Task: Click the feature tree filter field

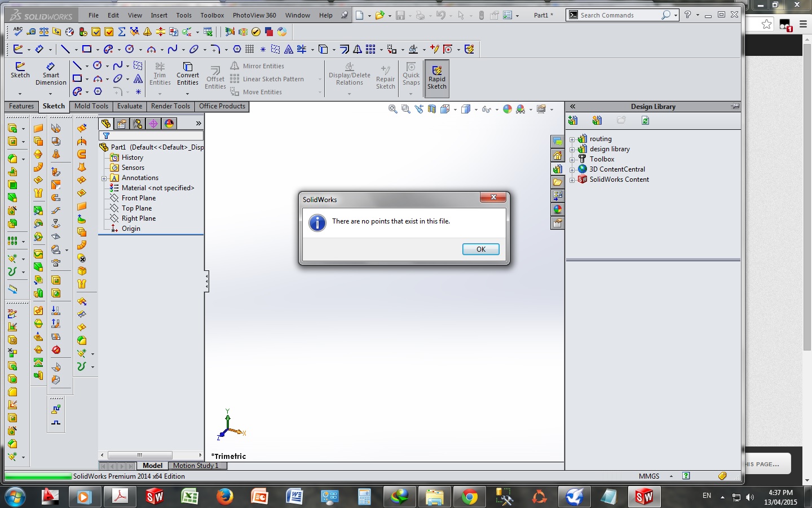Action: pyautogui.click(x=151, y=135)
